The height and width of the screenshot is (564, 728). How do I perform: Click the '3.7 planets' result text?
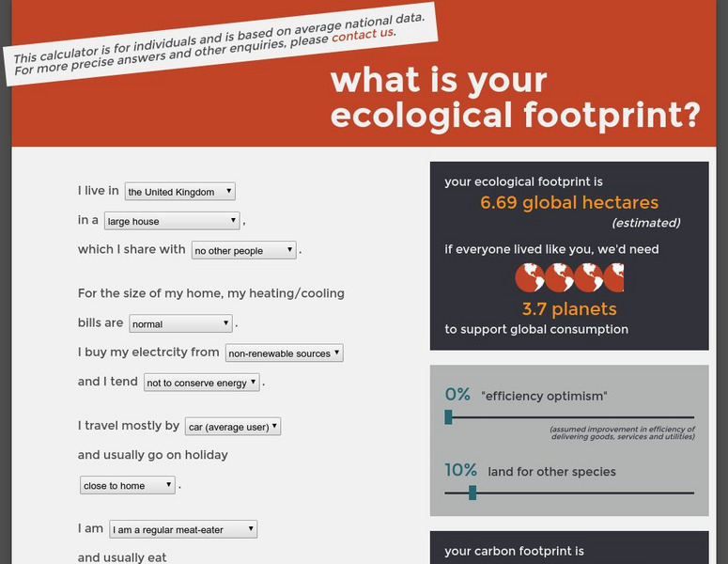pyautogui.click(x=569, y=309)
